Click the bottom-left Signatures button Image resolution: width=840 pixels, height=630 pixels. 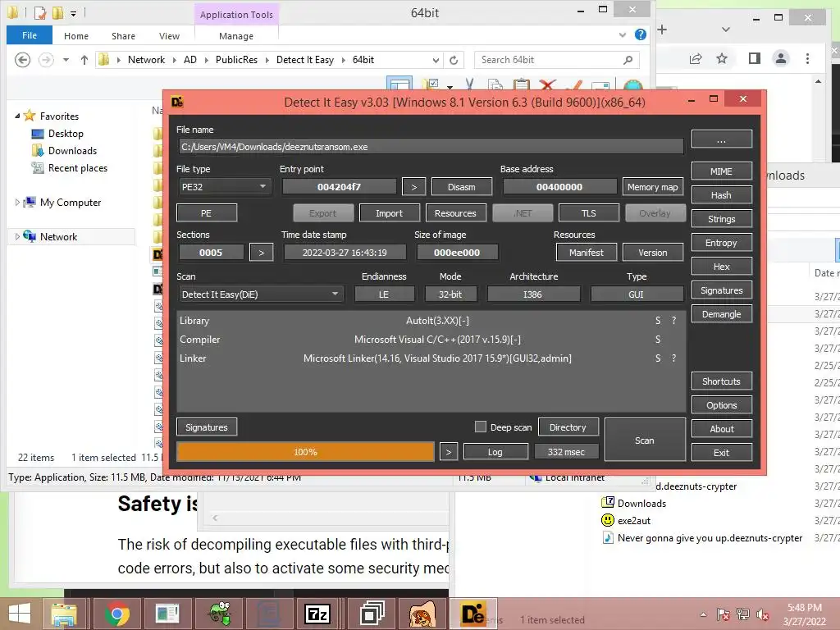(x=207, y=427)
